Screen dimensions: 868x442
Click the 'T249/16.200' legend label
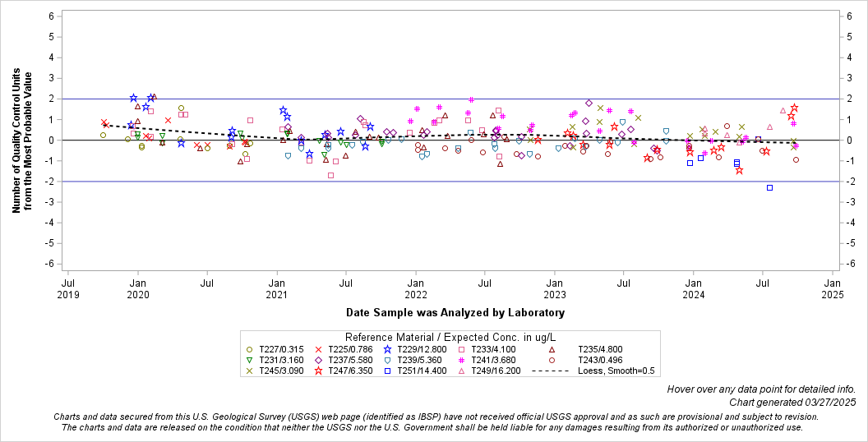pyautogui.click(x=496, y=371)
